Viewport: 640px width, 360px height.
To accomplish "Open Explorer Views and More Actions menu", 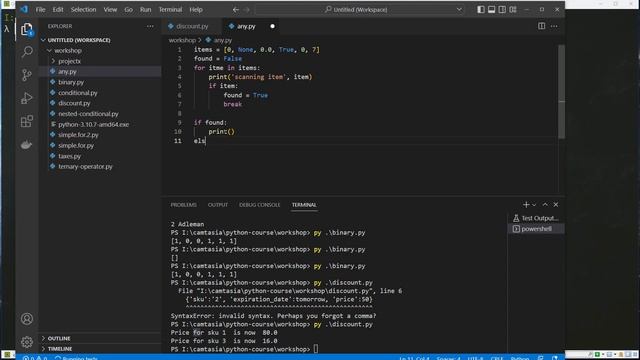I will tap(150, 26).
